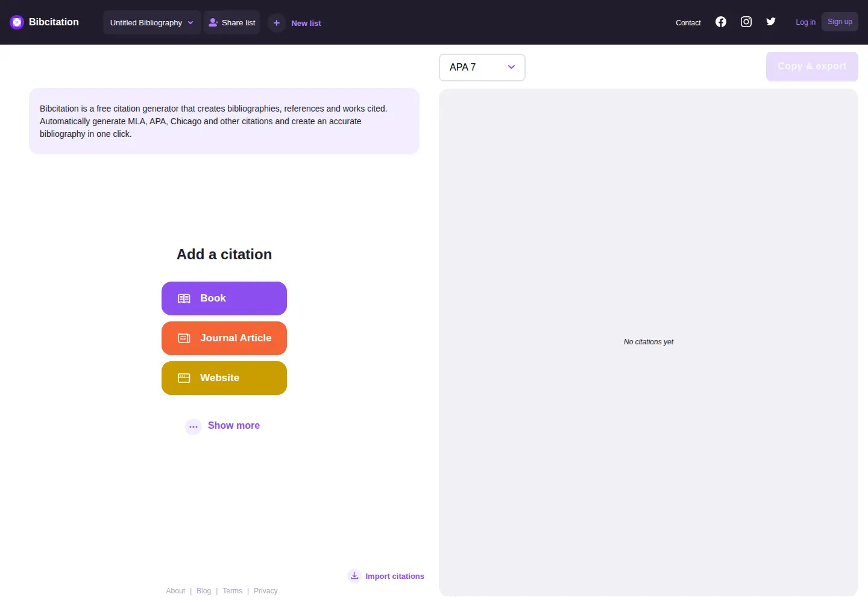Click the Bibcitation brand name text
This screenshot has height=603, width=868.
[x=54, y=22]
